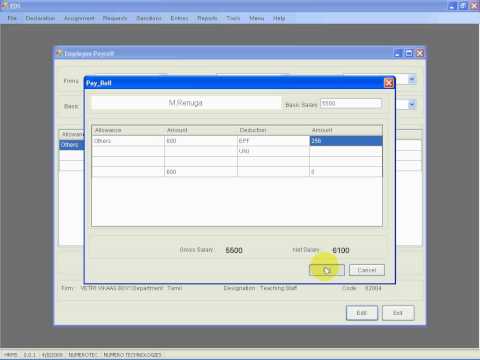Click the NUMERO TECHNOLOGIES status bar entry
The height and width of the screenshot is (360, 480).
132,355
